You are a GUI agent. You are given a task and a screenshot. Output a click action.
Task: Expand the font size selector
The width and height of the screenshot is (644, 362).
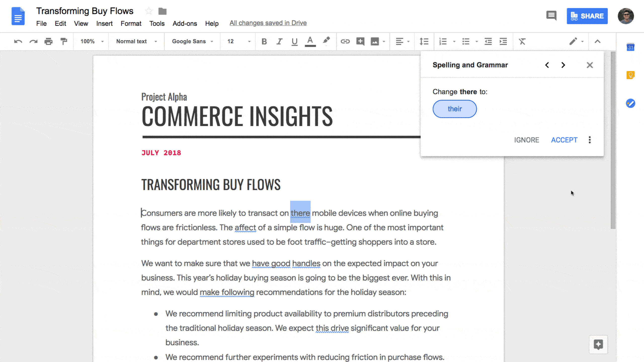point(249,41)
